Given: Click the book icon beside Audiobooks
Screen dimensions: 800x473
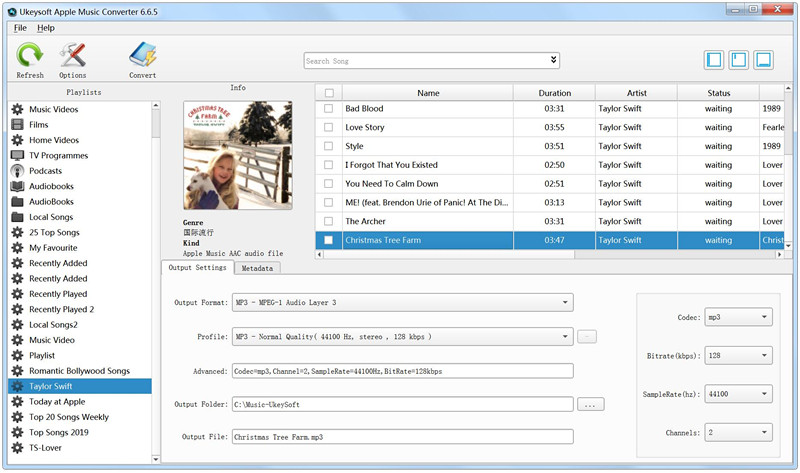Looking at the screenshot, I should click(x=17, y=186).
